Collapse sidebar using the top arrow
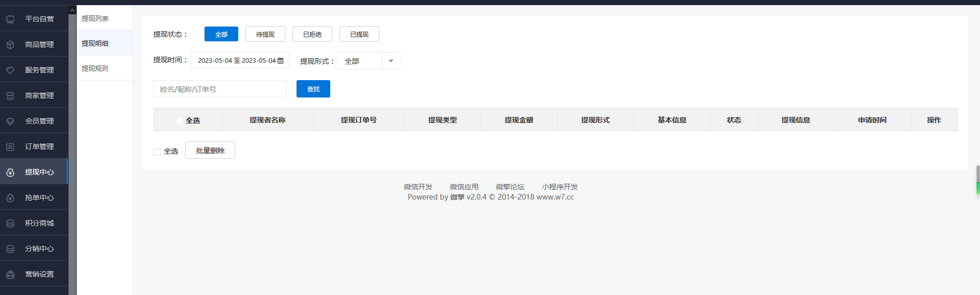The width and height of the screenshot is (980, 295). point(72,10)
